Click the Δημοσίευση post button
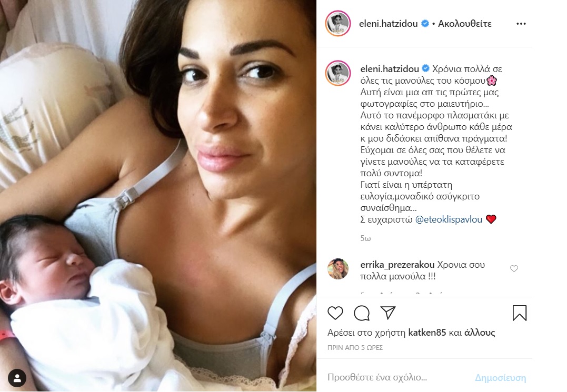 point(501,378)
